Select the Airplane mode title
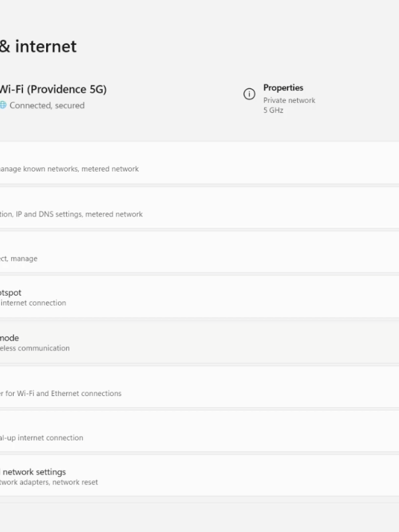 [9, 338]
